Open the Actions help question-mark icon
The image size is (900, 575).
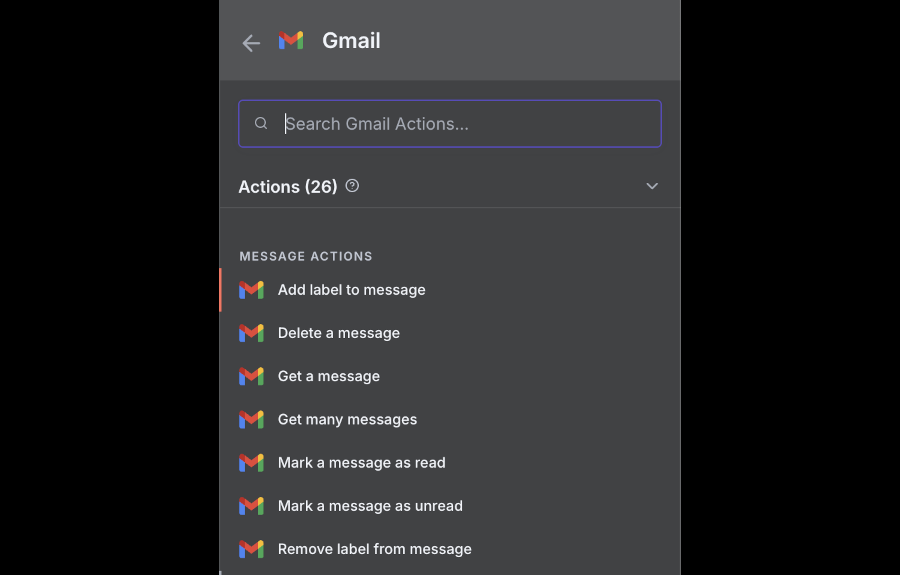[x=352, y=186]
